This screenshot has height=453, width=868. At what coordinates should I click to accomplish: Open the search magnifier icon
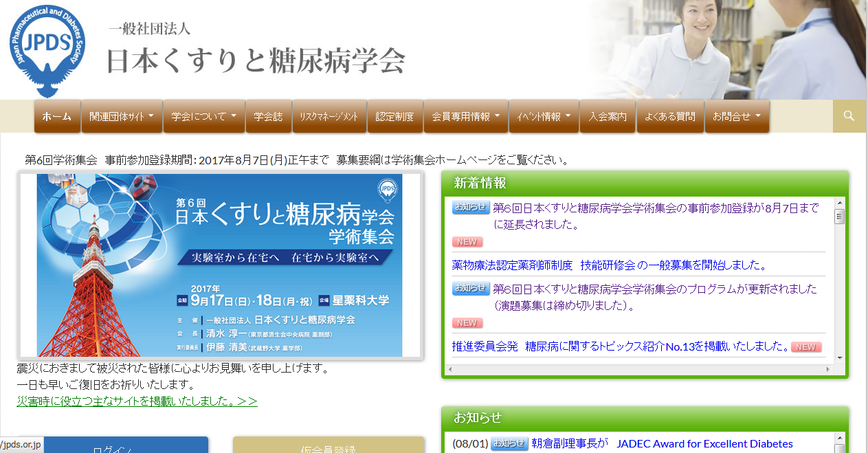point(849,116)
